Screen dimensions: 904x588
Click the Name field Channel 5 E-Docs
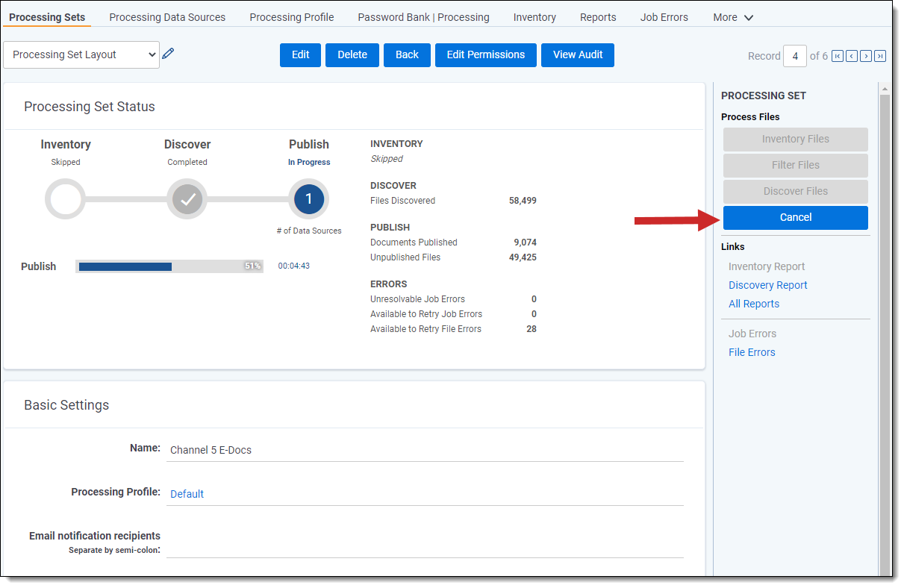click(425, 450)
